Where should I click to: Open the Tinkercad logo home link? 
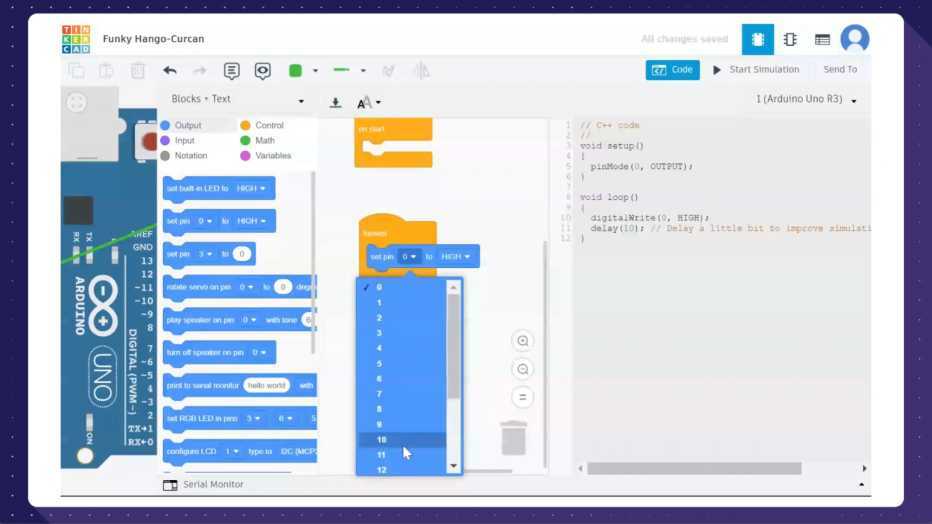[75, 39]
